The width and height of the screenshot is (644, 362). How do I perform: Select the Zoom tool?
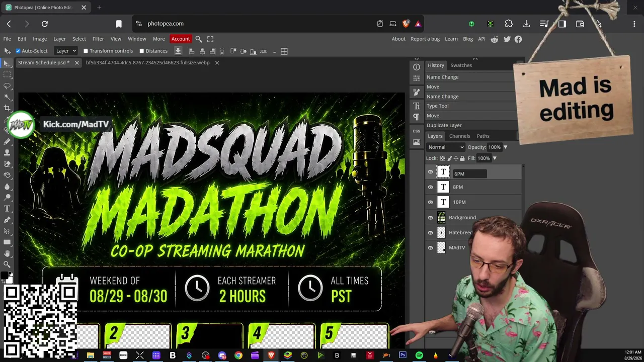(7, 264)
